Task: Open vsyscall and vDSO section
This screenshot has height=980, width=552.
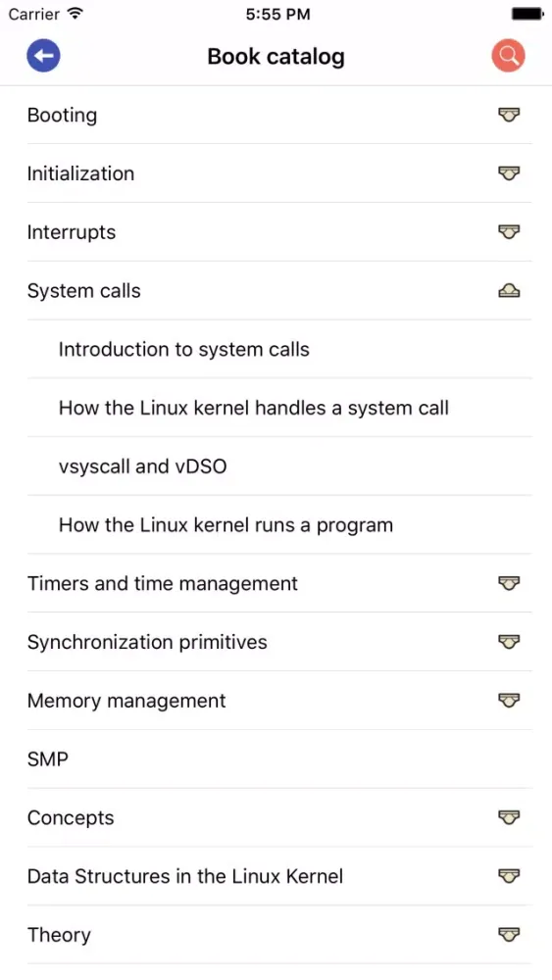Action: (x=142, y=466)
